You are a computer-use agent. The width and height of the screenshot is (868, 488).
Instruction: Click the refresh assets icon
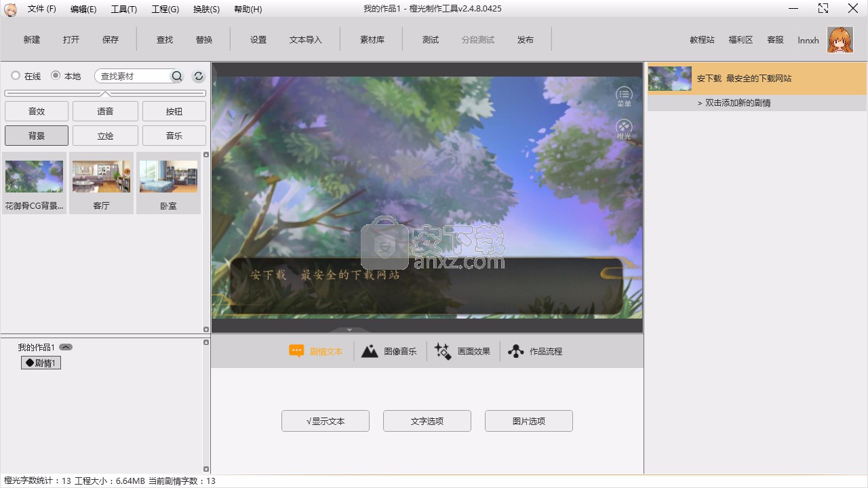199,77
